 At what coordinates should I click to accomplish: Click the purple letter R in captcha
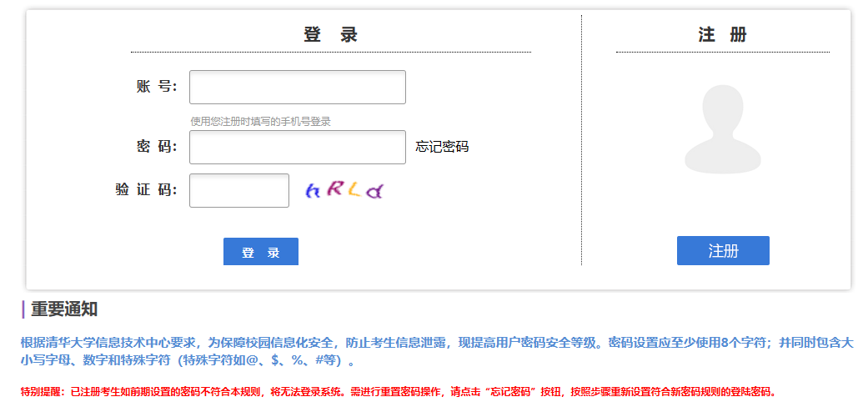334,188
